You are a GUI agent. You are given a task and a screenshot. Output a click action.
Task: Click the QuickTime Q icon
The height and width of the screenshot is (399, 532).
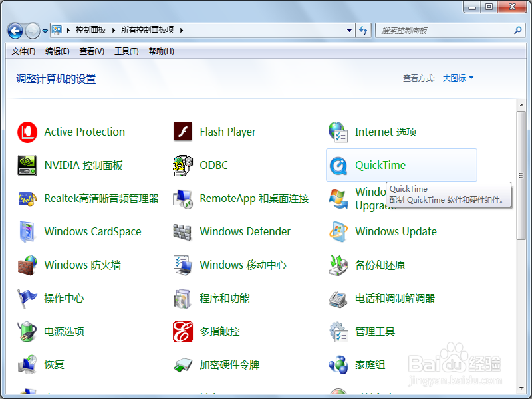338,166
